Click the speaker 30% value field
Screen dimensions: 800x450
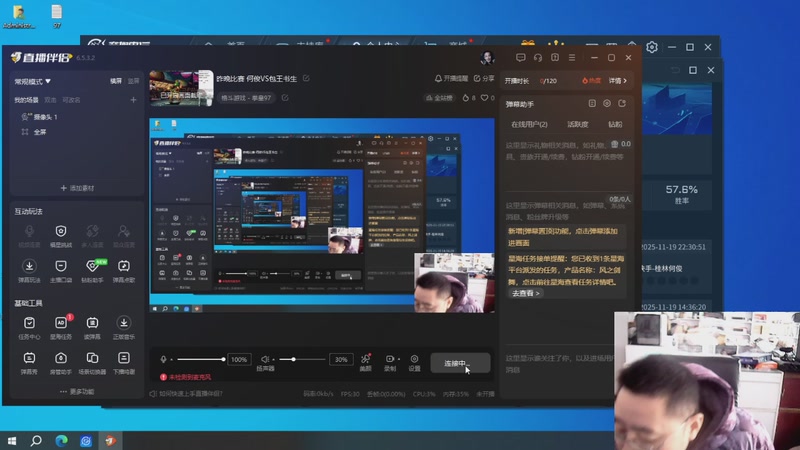point(341,359)
